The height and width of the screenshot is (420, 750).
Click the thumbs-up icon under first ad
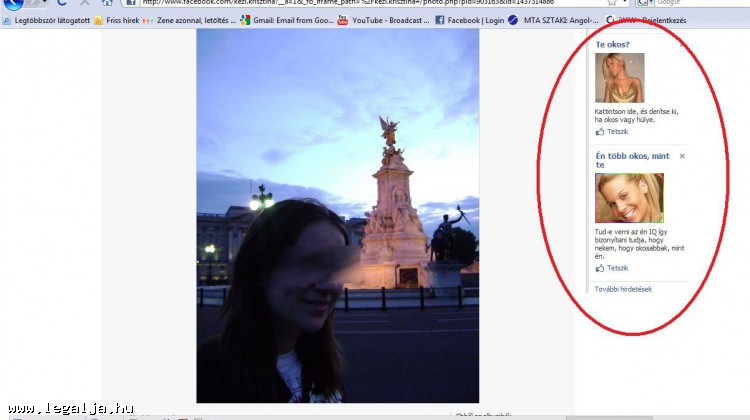600,131
